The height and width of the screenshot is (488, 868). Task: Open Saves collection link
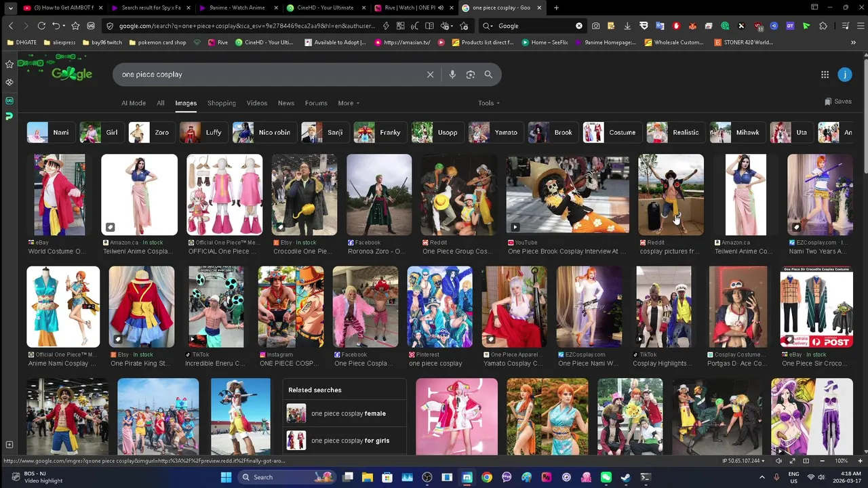click(838, 102)
